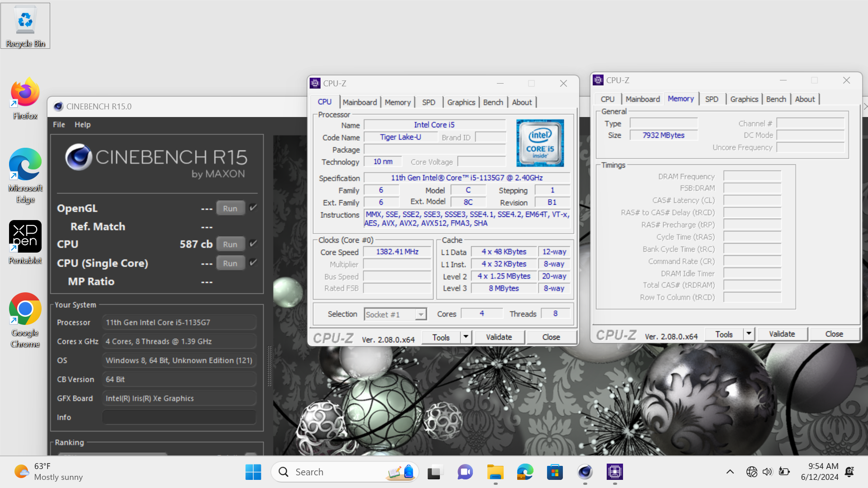The height and width of the screenshot is (488, 868).
Task: Click the Cinebench Info input field
Action: [179, 417]
